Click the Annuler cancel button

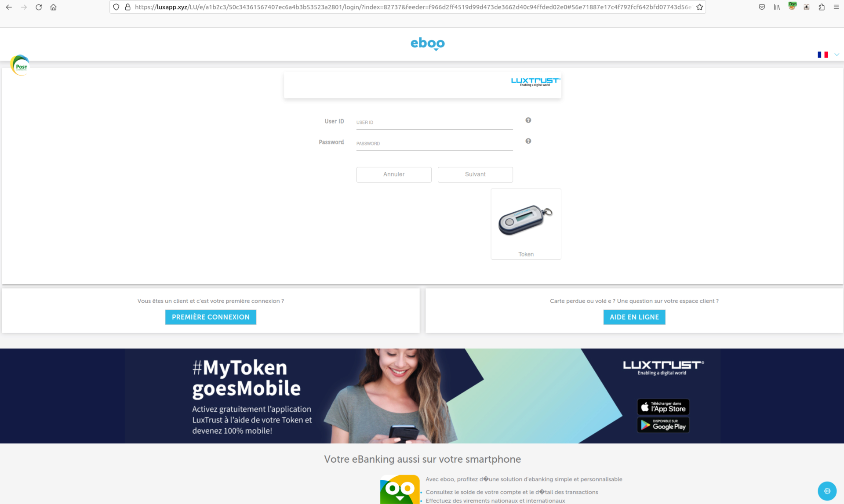click(393, 174)
